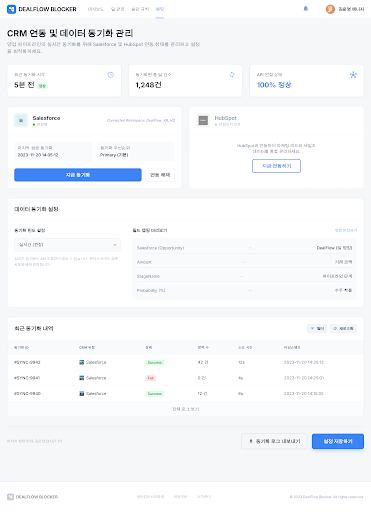Viewport: 371px width, 512px height.
Task: Select the active 설정 nav tab
Action: pyautogui.click(x=160, y=9)
